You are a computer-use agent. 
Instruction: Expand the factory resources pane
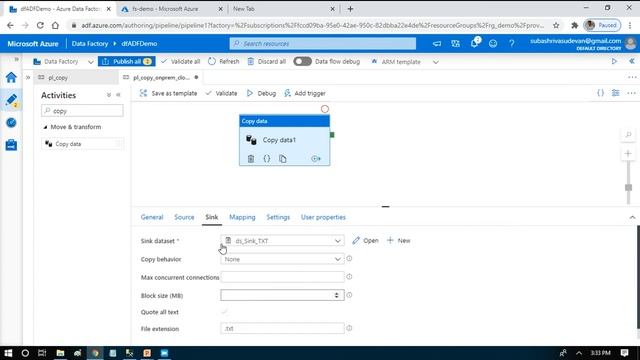tap(28, 77)
